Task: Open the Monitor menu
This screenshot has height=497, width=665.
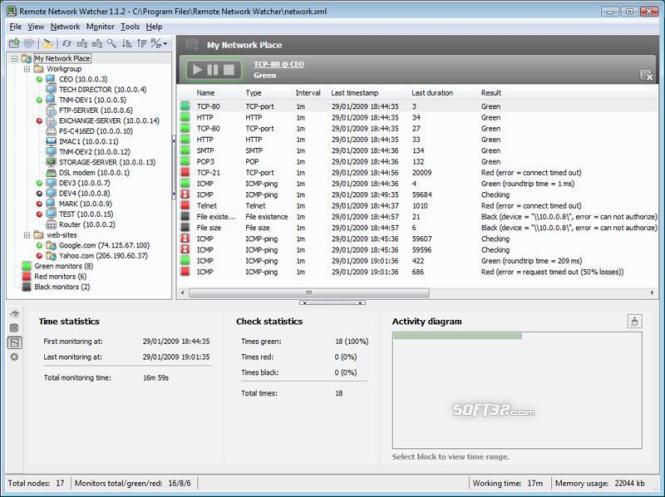Action: coord(100,27)
